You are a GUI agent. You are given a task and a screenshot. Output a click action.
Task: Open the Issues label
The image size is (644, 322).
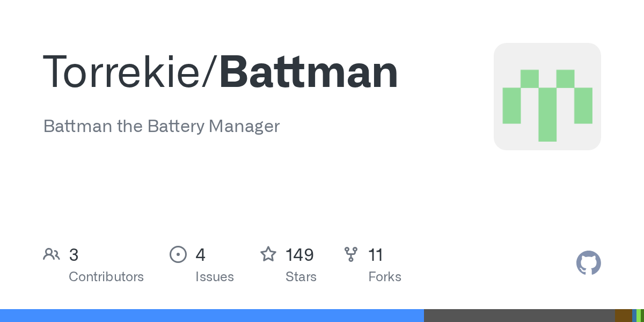[x=215, y=277]
